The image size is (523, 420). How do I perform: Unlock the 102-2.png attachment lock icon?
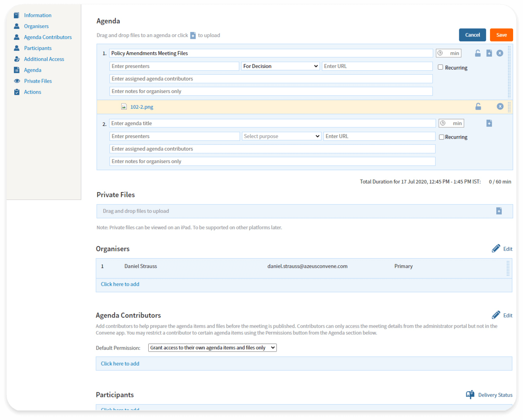(478, 106)
